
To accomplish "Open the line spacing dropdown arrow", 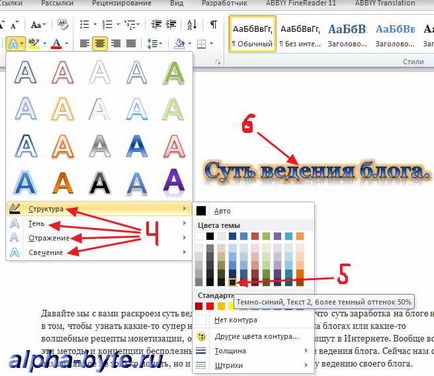I will [x=160, y=43].
